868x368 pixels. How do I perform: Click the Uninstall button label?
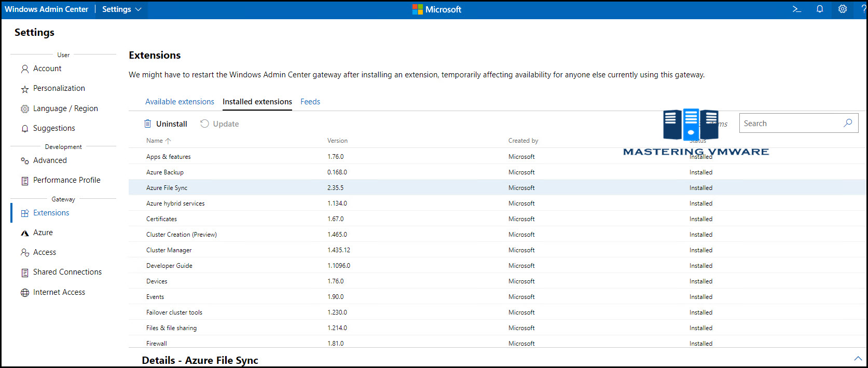172,124
